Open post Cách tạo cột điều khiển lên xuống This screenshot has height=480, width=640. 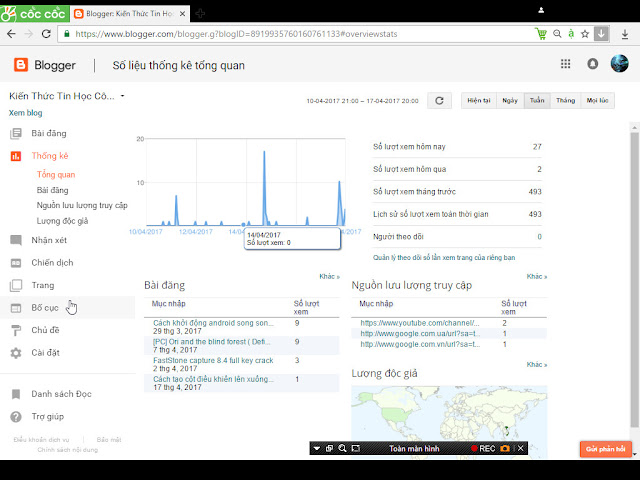coord(213,379)
